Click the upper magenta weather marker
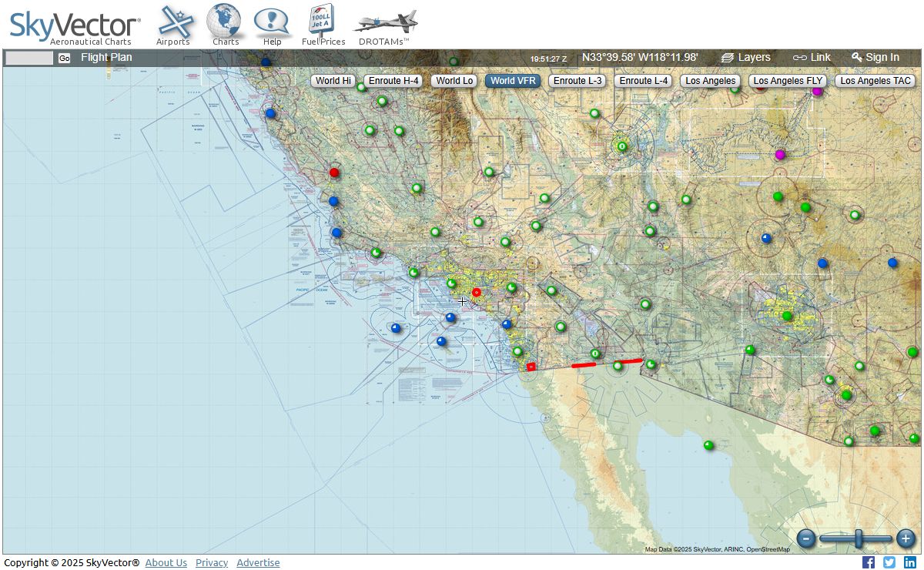Viewport: 924px width, 570px height. point(818,91)
